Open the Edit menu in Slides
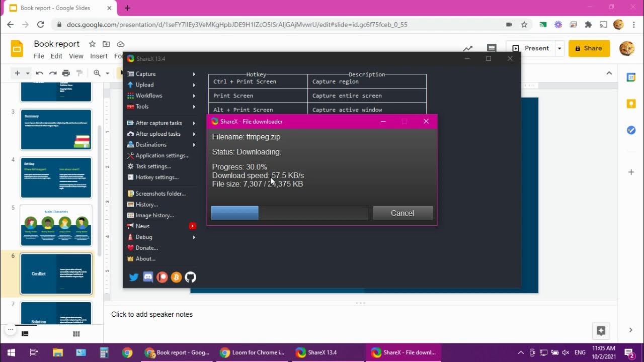Image resolution: width=644 pixels, height=362 pixels. tap(56, 56)
